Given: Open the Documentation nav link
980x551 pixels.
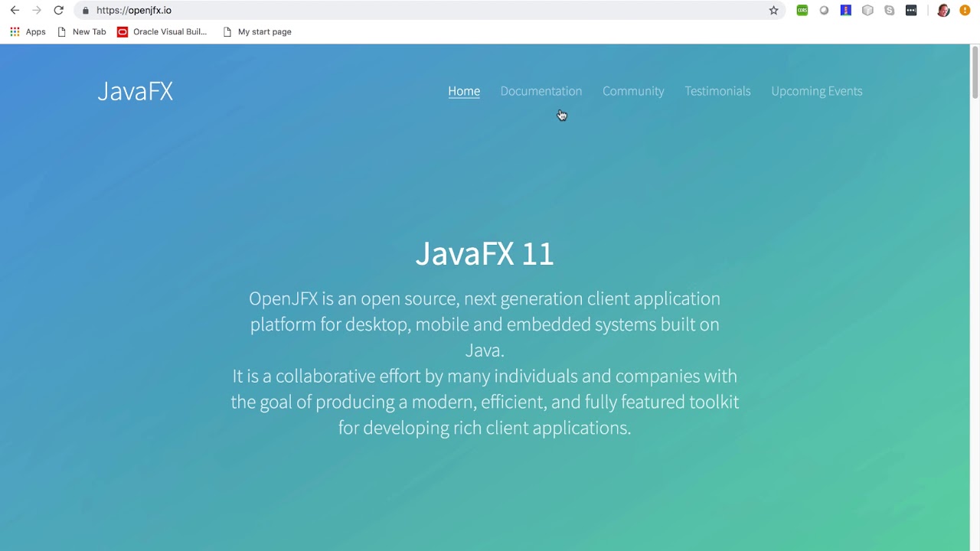Looking at the screenshot, I should click(541, 91).
